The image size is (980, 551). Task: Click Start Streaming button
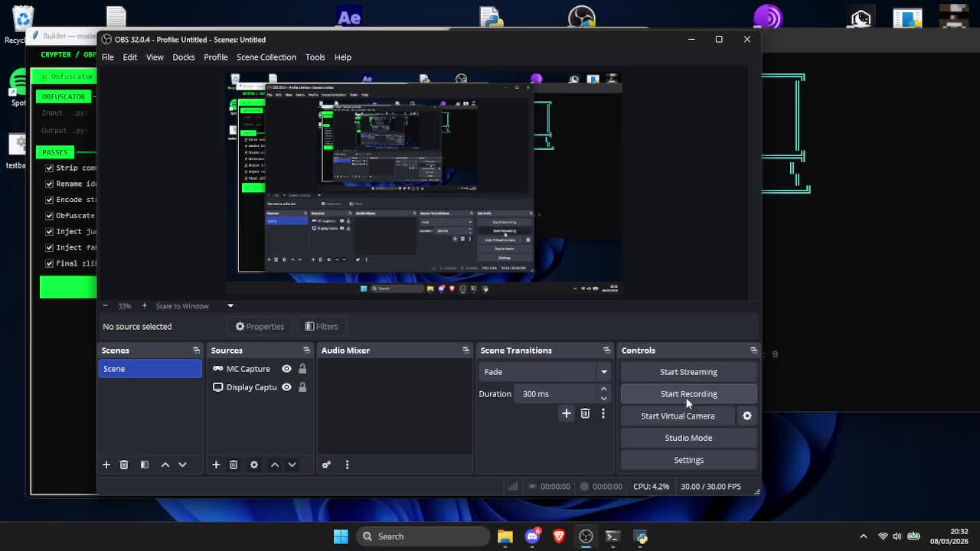click(x=688, y=372)
